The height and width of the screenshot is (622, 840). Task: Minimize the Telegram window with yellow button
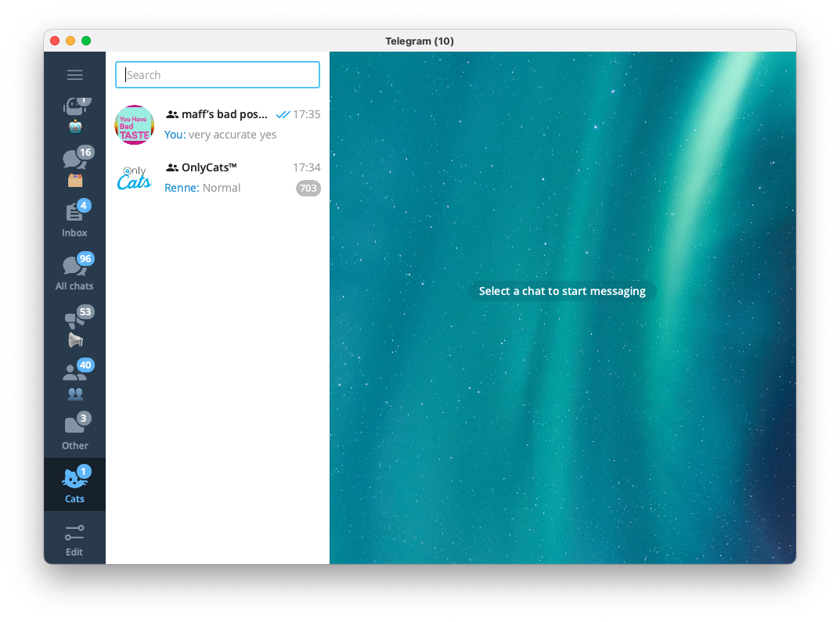coord(70,41)
